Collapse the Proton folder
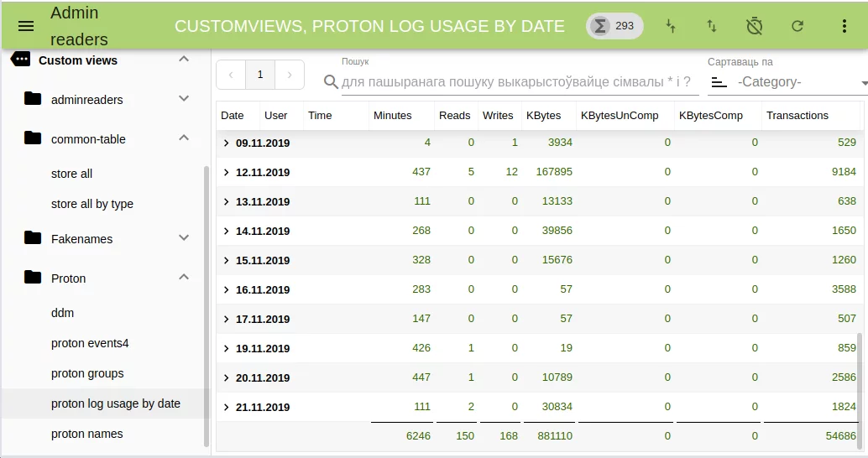Screen dimensions: 868x458 coord(184,278)
